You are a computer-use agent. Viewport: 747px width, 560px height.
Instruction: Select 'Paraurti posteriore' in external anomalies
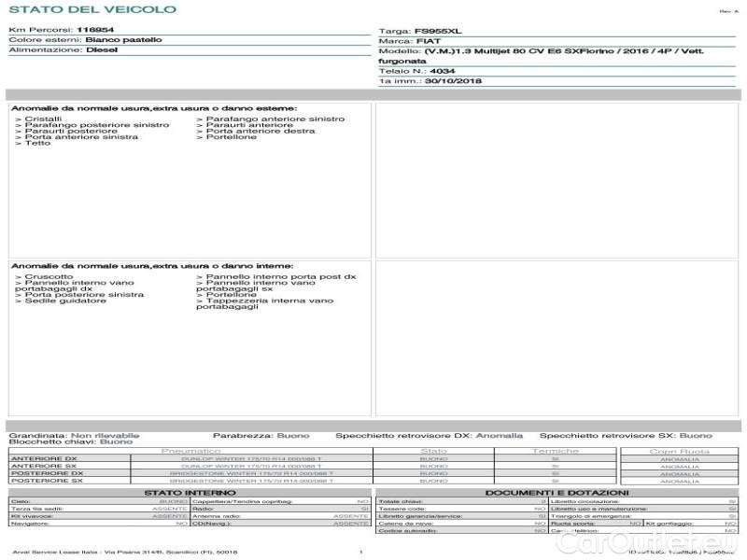pos(66,131)
